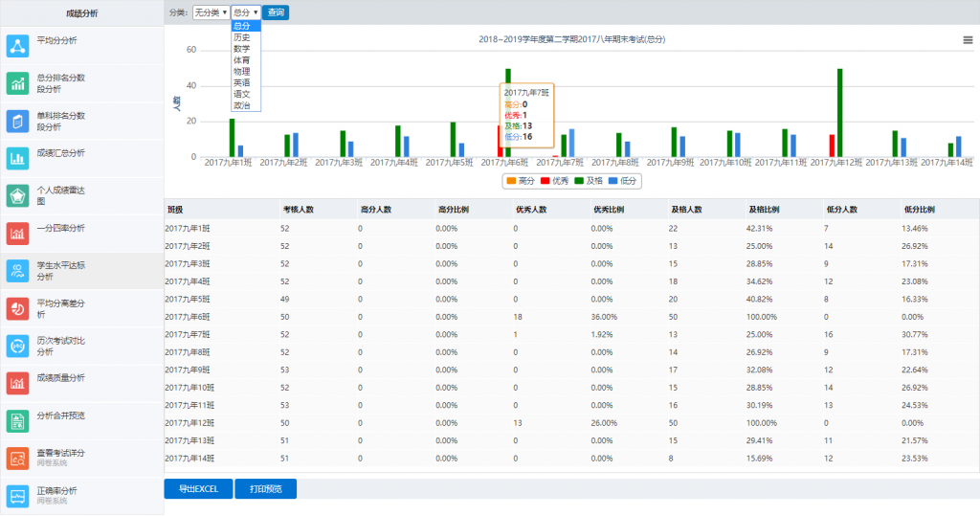Open the 个人成绩雷达图 star icon
Screen dimensions: 980x516
point(18,195)
